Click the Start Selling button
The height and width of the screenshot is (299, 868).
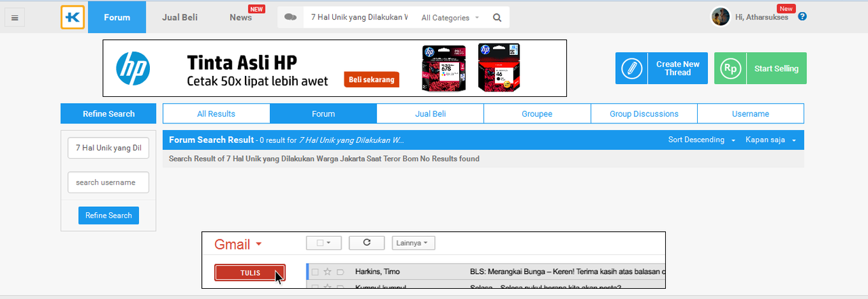(760, 68)
